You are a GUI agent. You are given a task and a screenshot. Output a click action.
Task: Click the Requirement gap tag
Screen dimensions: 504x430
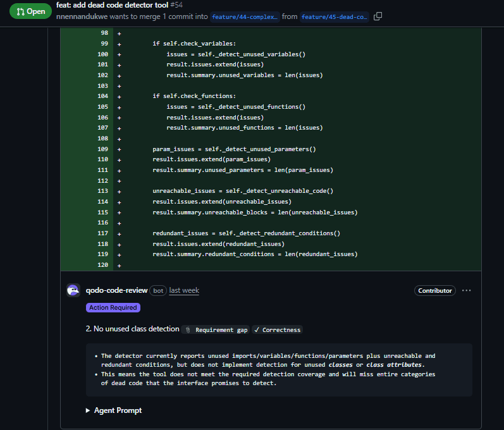[x=216, y=329]
